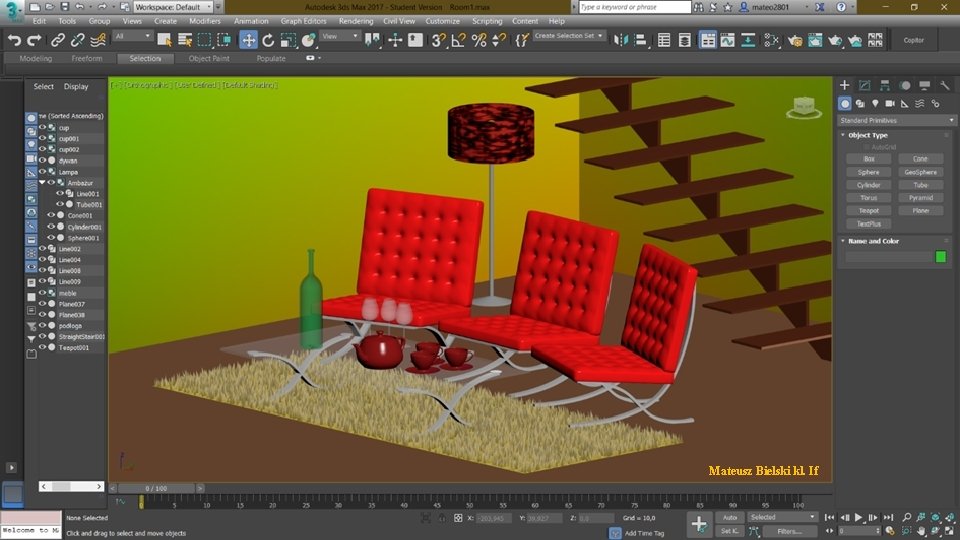The image size is (960, 540).
Task: Activate the Select and Move tool
Action: [249, 40]
